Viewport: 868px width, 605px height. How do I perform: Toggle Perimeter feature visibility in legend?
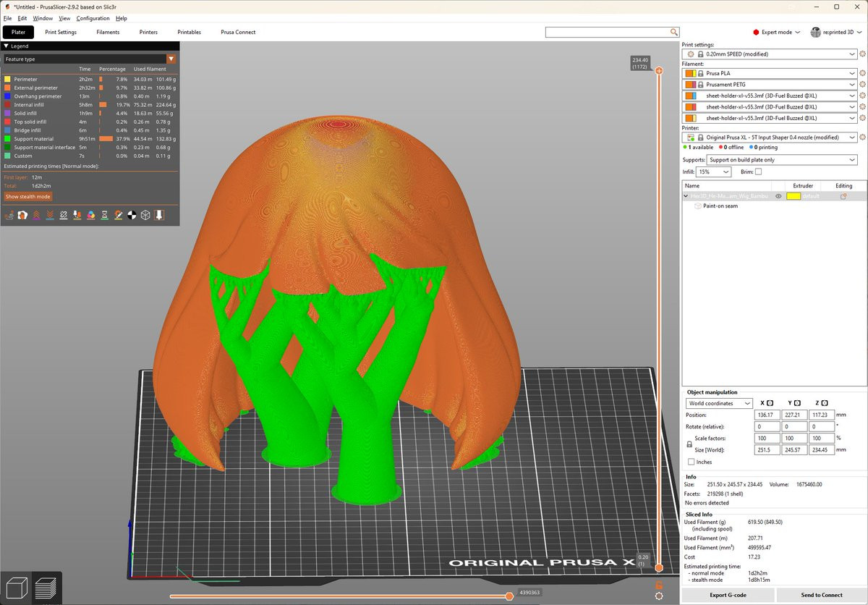tap(90, 79)
